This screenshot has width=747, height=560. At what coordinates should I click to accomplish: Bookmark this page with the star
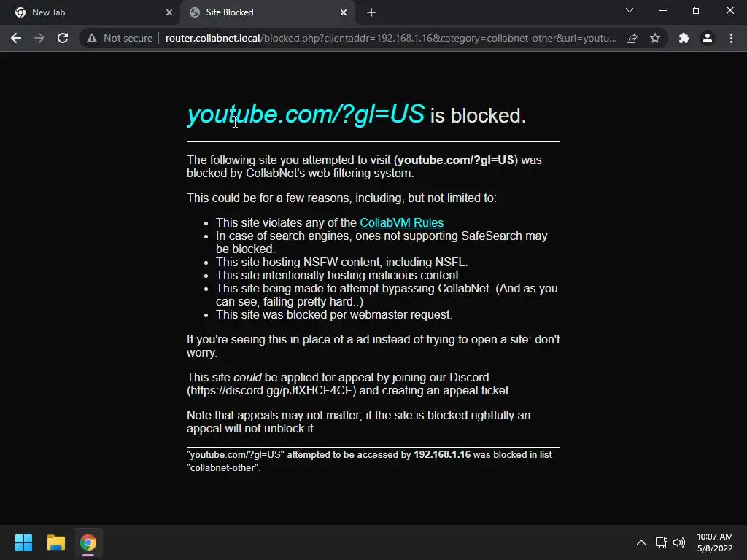(655, 38)
